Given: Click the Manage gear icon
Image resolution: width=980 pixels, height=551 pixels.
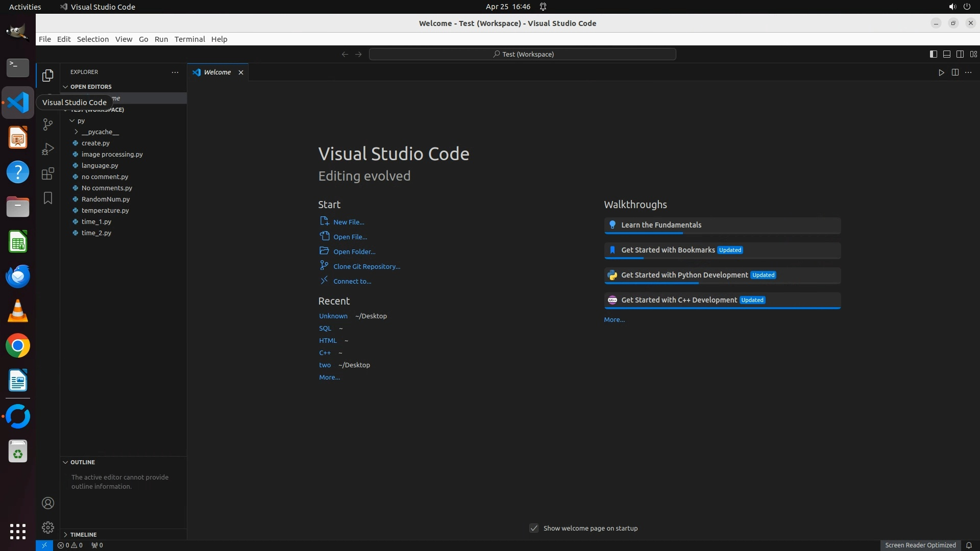Looking at the screenshot, I should point(47,528).
